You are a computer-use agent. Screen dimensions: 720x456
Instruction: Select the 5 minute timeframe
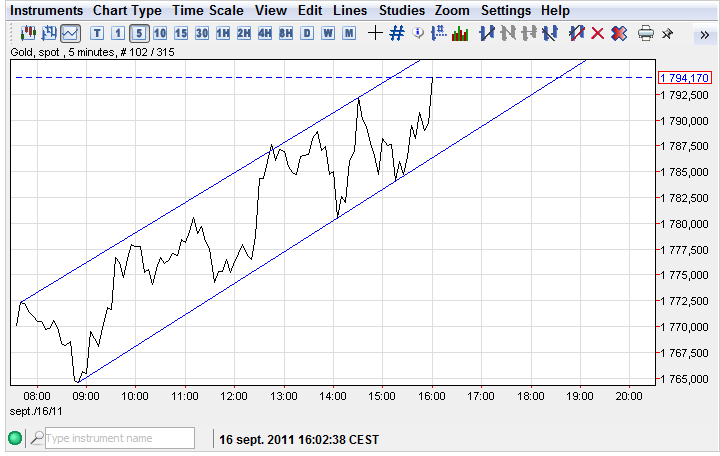tap(139, 33)
